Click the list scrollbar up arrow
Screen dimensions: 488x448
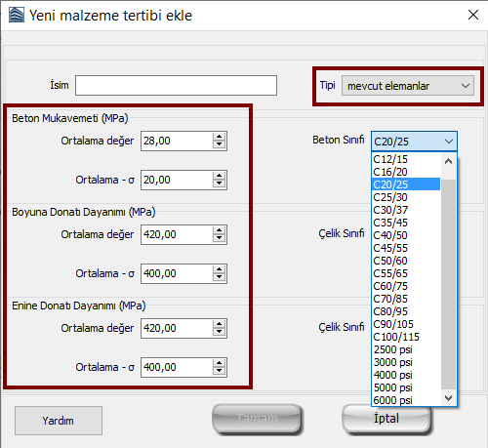(449, 161)
